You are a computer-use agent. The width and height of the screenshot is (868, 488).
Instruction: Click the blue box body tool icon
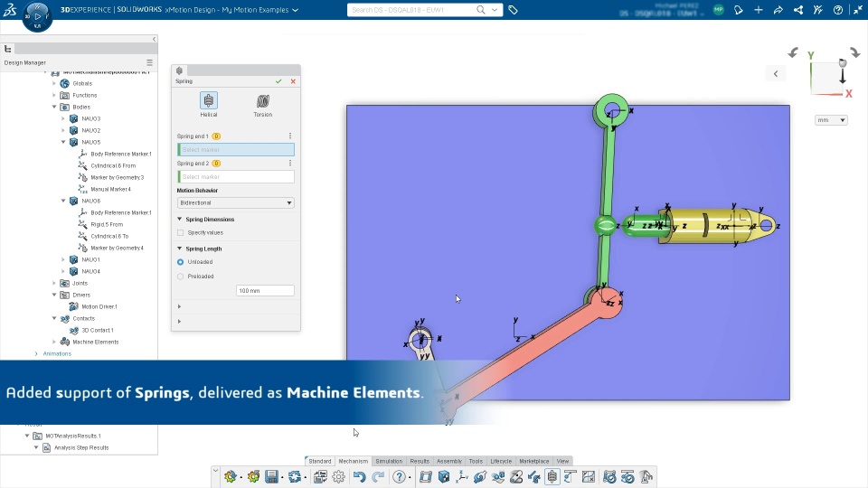444,476
